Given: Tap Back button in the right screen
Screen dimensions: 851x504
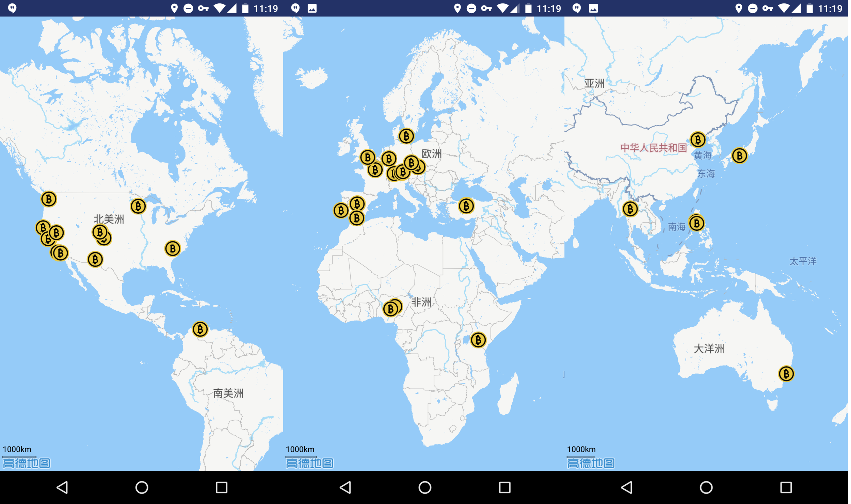Looking at the screenshot, I should 627,487.
